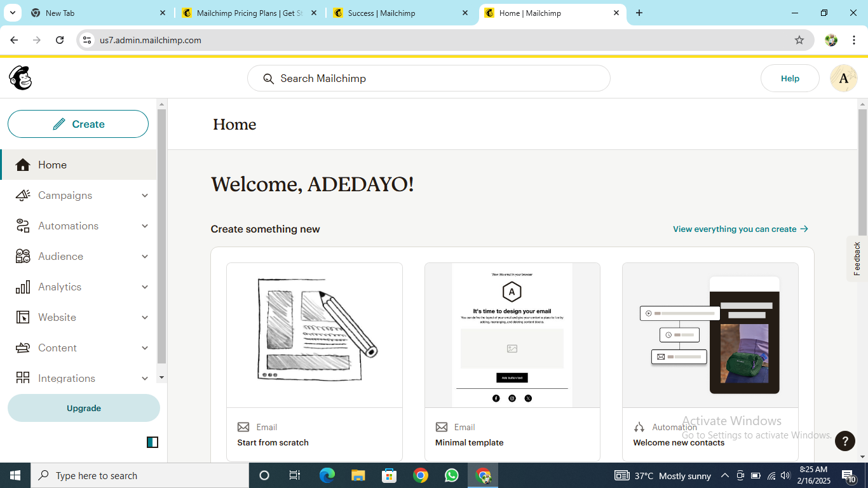Click the Search Mailchimp input field
The width and height of the screenshot is (868, 488).
429,78
